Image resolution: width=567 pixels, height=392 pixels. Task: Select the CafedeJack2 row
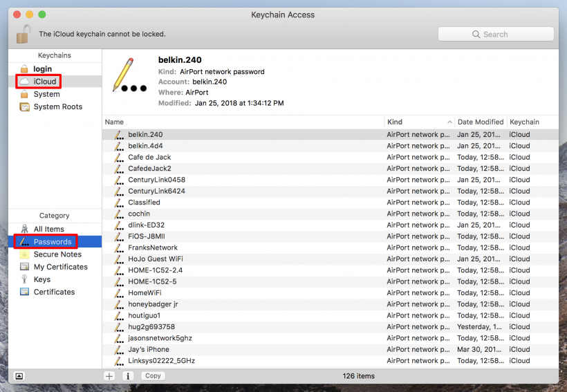pos(330,169)
